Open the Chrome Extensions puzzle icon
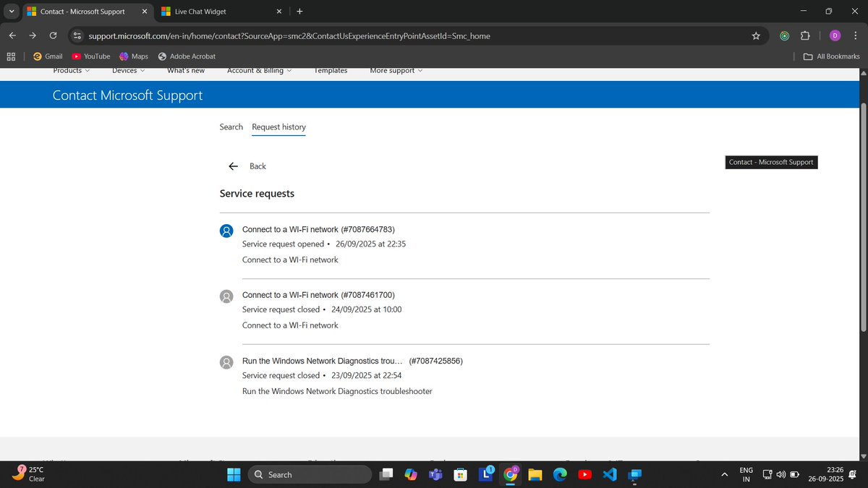 point(805,35)
